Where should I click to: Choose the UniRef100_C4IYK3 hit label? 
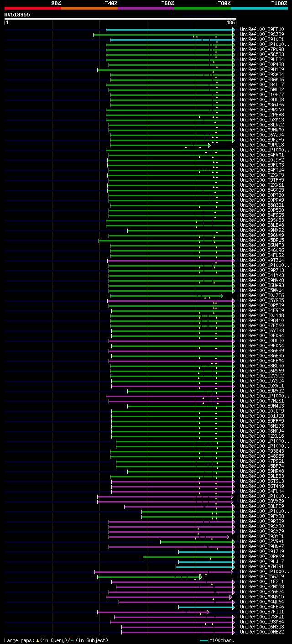pyautogui.click(x=262, y=276)
